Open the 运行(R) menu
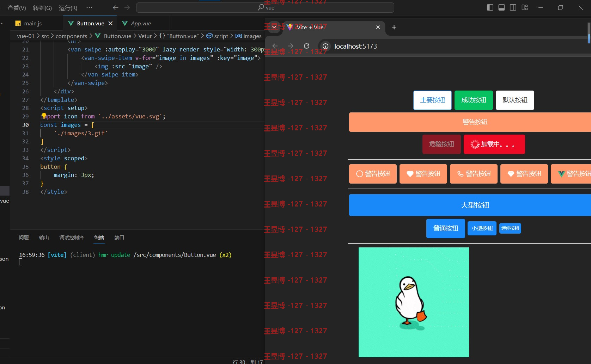This screenshot has width=591, height=364. coord(68,8)
